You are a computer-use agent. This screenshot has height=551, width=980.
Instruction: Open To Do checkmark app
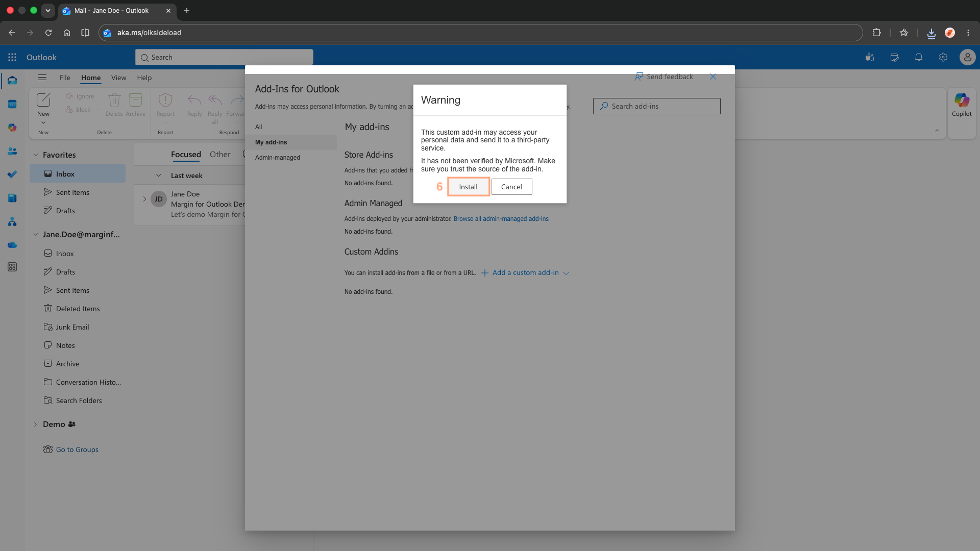click(x=12, y=174)
